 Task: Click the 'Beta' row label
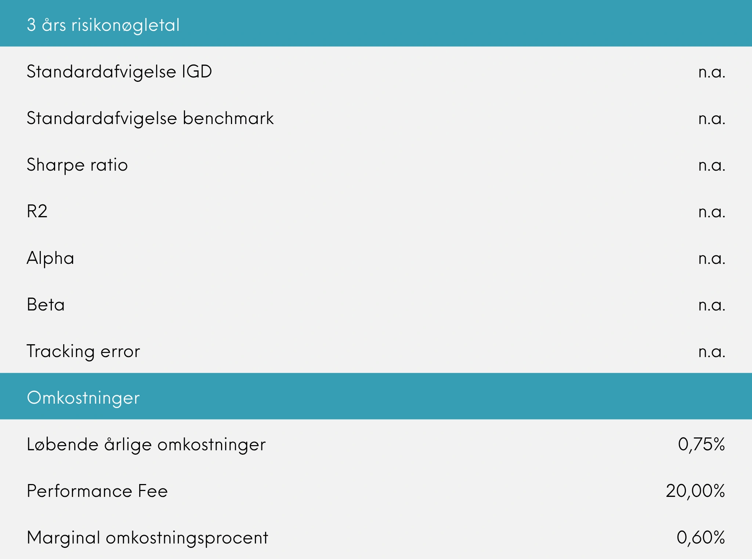click(x=46, y=305)
